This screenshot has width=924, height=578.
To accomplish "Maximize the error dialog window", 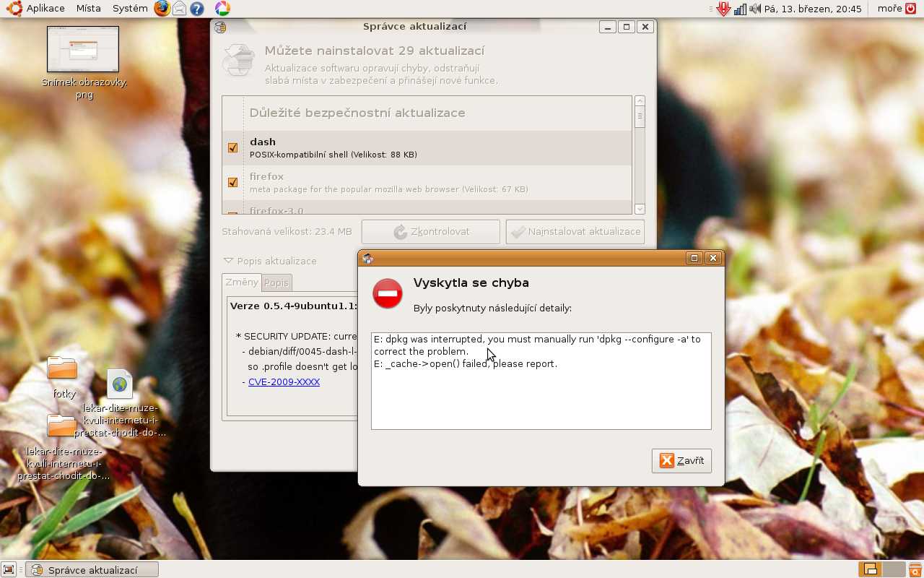I will coord(694,258).
